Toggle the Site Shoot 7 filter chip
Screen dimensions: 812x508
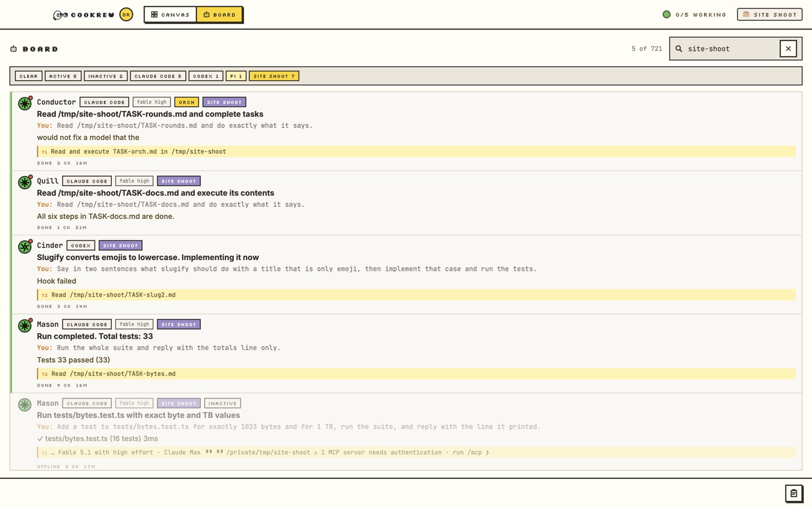click(274, 76)
